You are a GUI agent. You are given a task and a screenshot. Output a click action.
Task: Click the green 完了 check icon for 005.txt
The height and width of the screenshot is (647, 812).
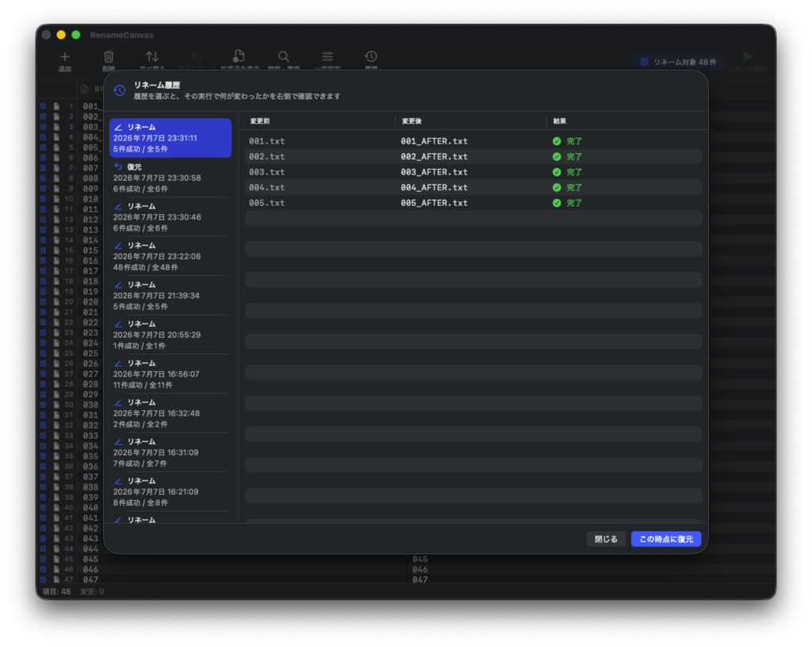557,203
